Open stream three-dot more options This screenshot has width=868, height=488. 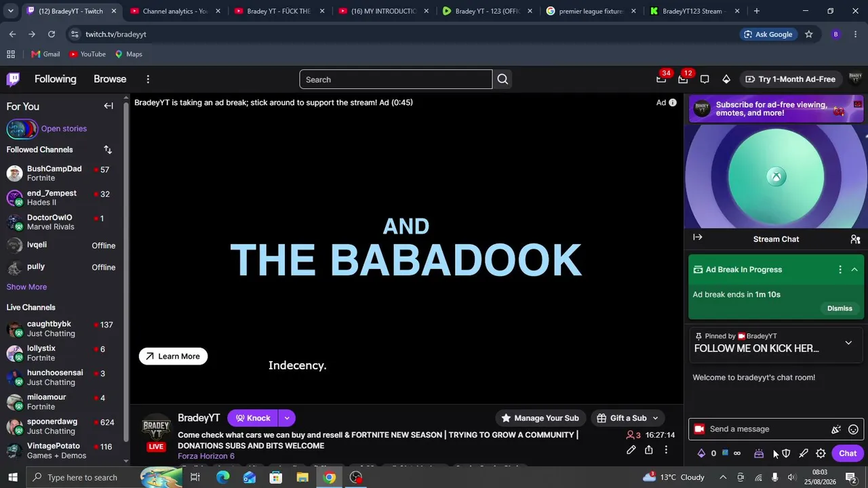(x=666, y=450)
